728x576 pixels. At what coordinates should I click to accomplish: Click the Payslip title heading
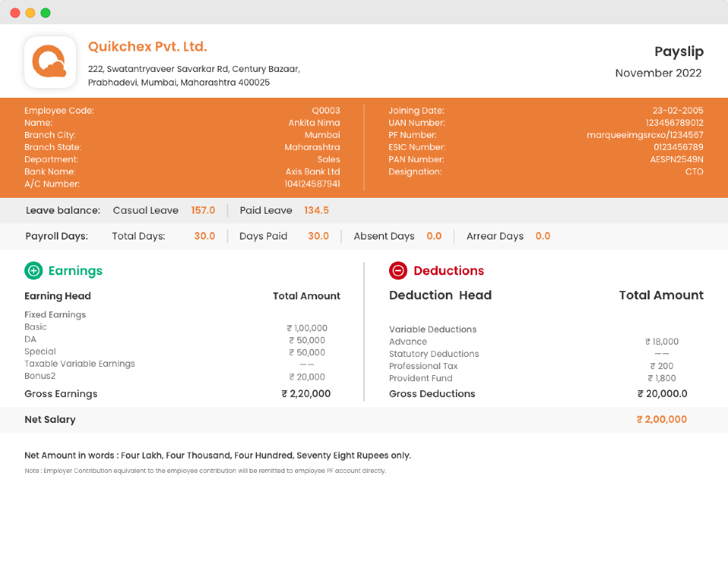[679, 52]
